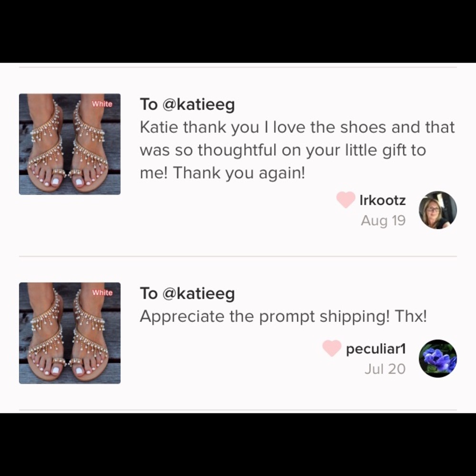
Task: Click the 'me! Thank you again!' line
Action: [x=222, y=173]
